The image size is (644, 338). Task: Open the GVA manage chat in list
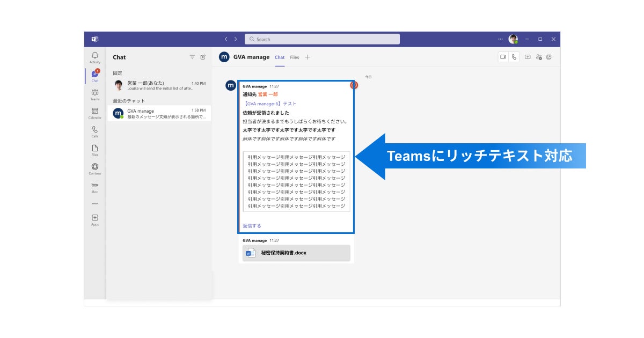[x=159, y=113]
